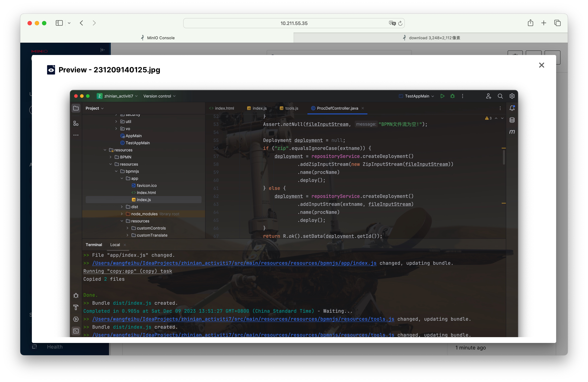Click the Terminal tool window icon
Screen dimensions: 588x382
(76, 331)
